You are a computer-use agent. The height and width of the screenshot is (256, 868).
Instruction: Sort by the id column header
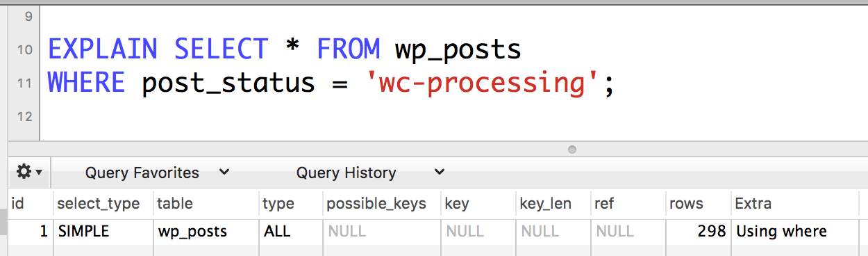(x=31, y=204)
